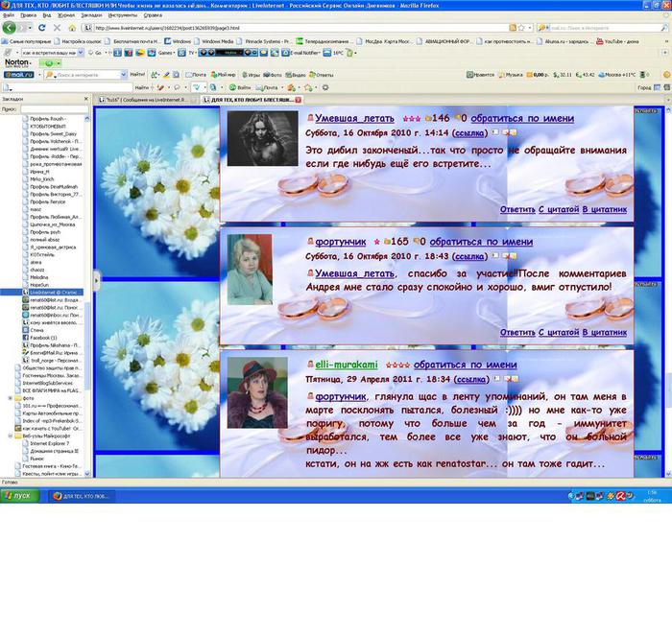Viewport: 672px width, 637px height.
Task: Open the Закладки menu
Action: pos(92,15)
